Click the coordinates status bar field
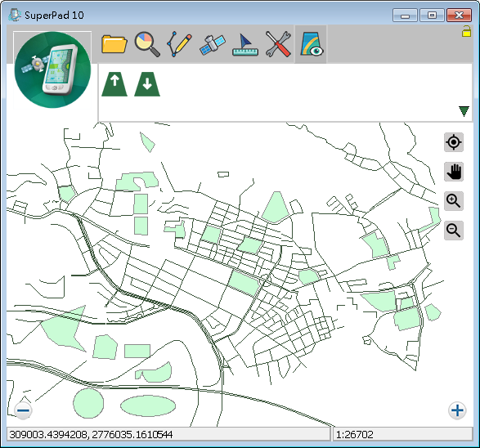 click(168, 434)
